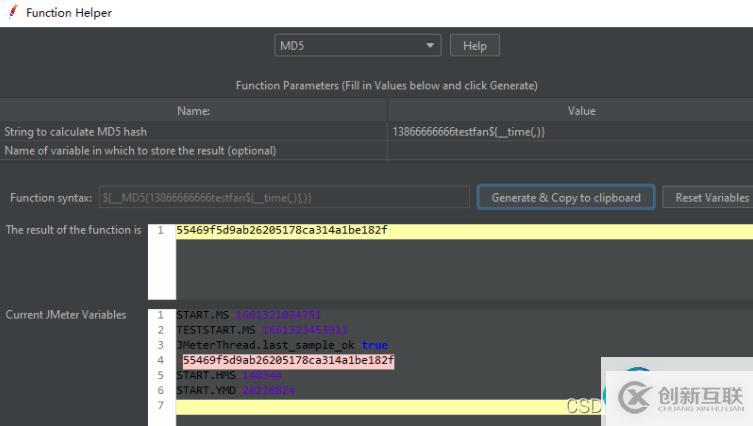Click TESTSTART.MS variable line
This screenshot has width=753, height=426.
point(262,330)
